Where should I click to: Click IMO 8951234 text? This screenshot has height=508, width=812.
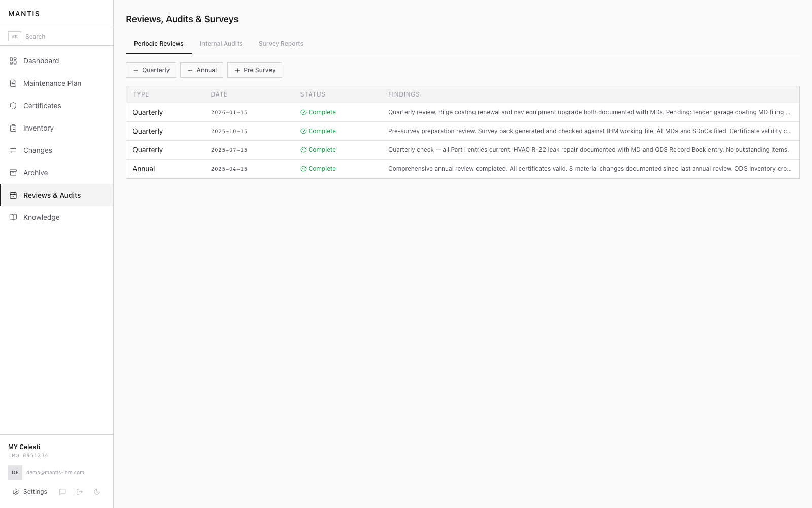pos(28,456)
